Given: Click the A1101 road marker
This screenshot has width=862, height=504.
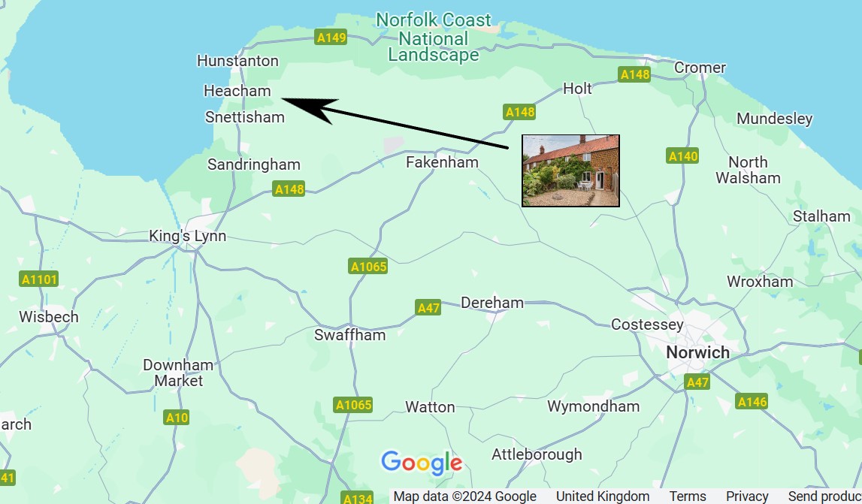Looking at the screenshot, I should (x=38, y=279).
